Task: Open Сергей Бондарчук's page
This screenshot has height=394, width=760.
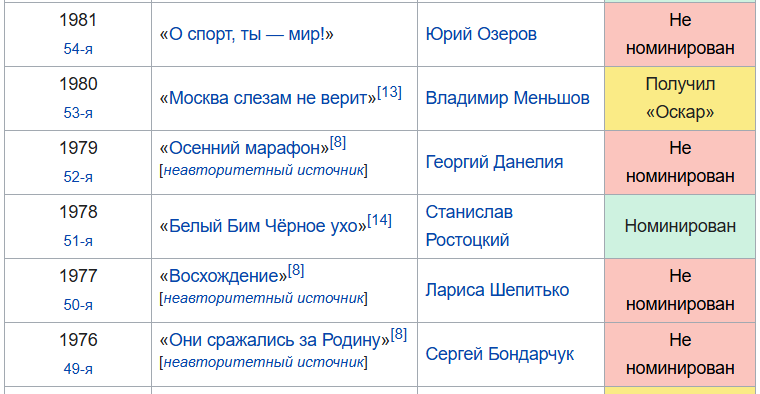Action: (x=500, y=354)
